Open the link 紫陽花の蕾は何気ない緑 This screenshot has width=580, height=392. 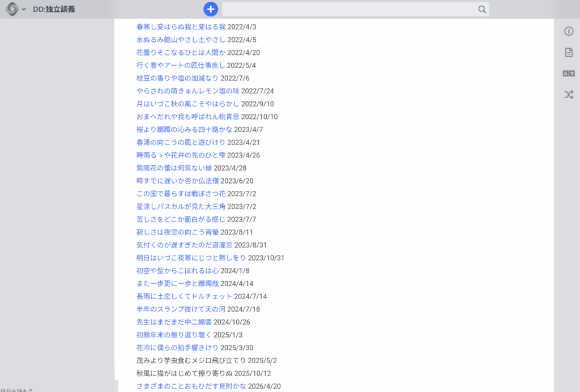(x=174, y=168)
